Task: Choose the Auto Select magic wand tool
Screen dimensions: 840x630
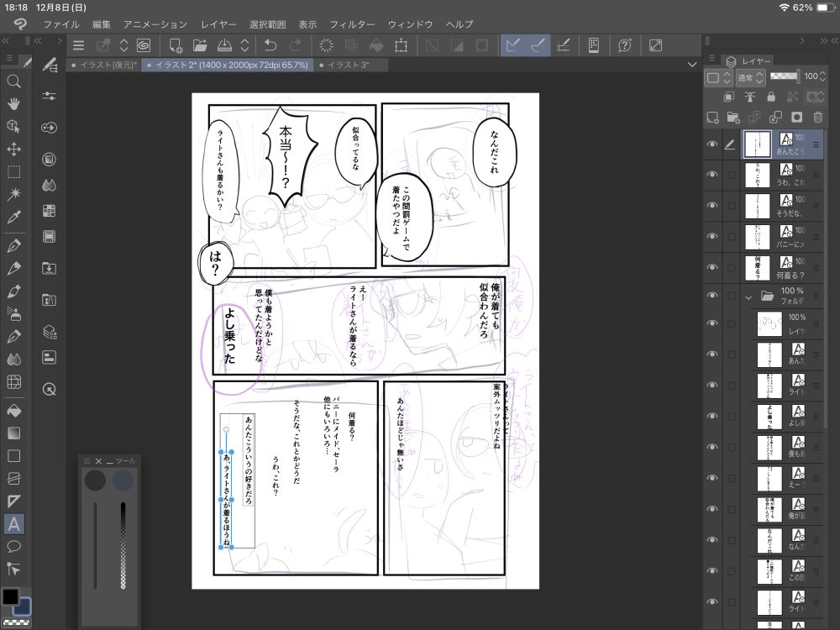Action: 13,194
